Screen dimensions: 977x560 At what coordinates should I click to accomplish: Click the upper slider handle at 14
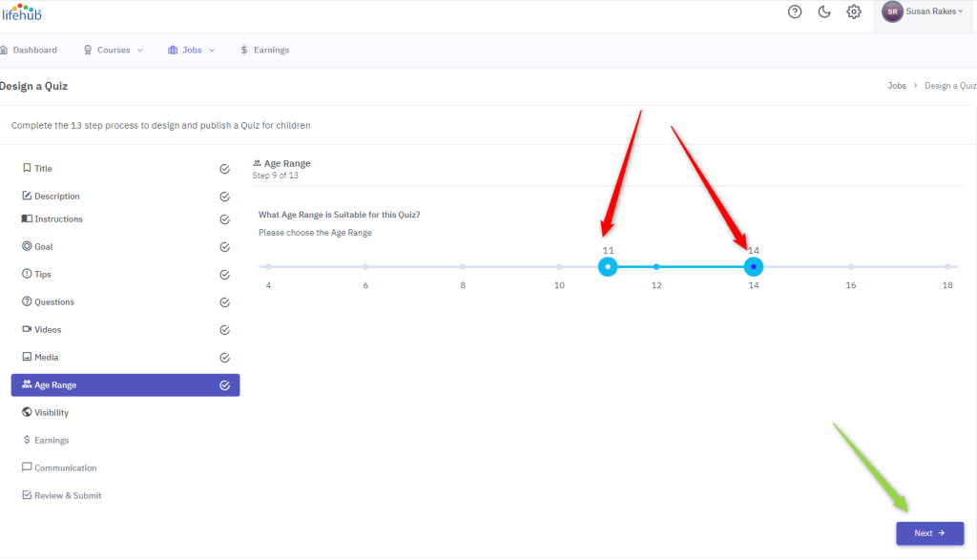click(x=754, y=266)
